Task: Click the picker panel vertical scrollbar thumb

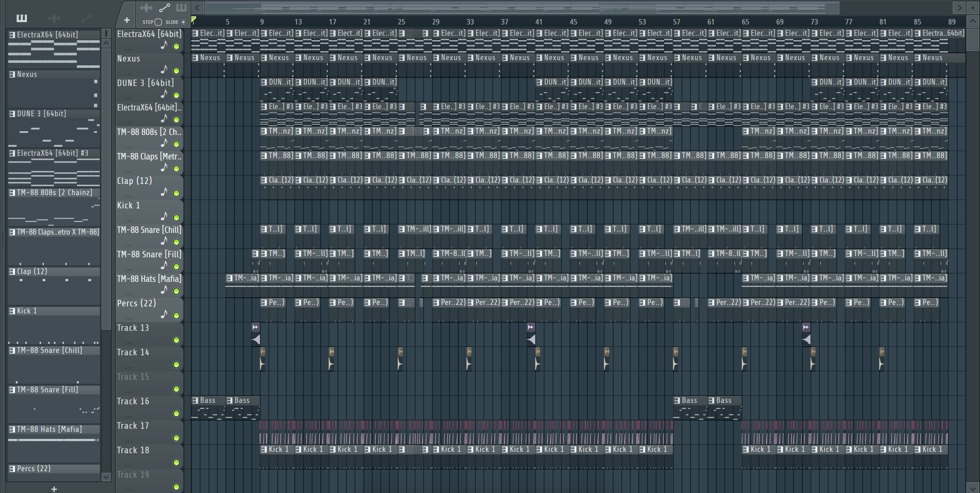Action: [x=106, y=189]
